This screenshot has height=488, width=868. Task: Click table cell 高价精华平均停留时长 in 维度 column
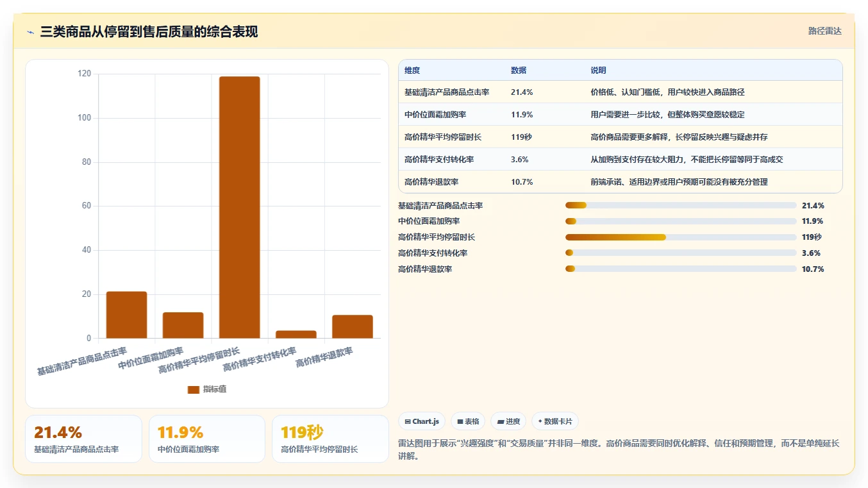coord(443,137)
